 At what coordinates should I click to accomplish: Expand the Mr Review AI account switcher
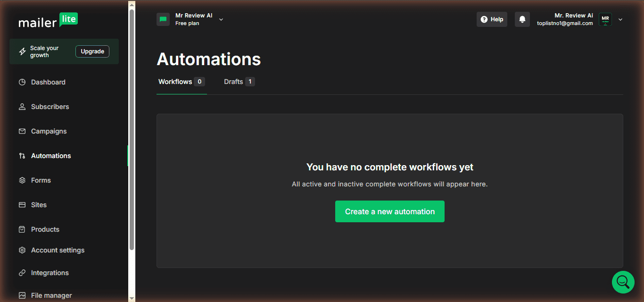click(221, 19)
